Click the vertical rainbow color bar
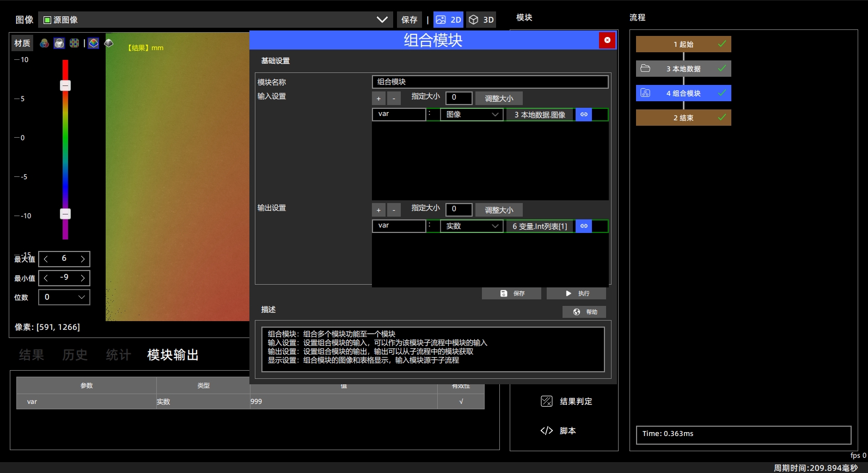The height and width of the screenshot is (473, 868). click(65, 150)
